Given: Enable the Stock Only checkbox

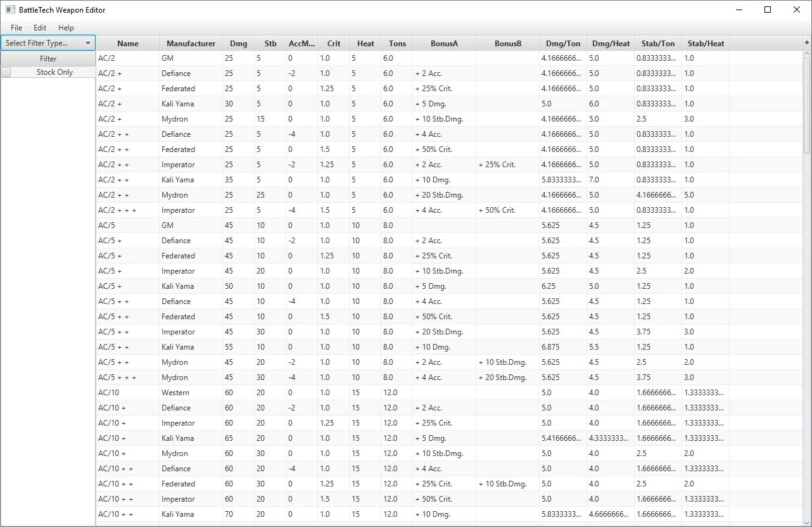Looking at the screenshot, I should coord(6,72).
